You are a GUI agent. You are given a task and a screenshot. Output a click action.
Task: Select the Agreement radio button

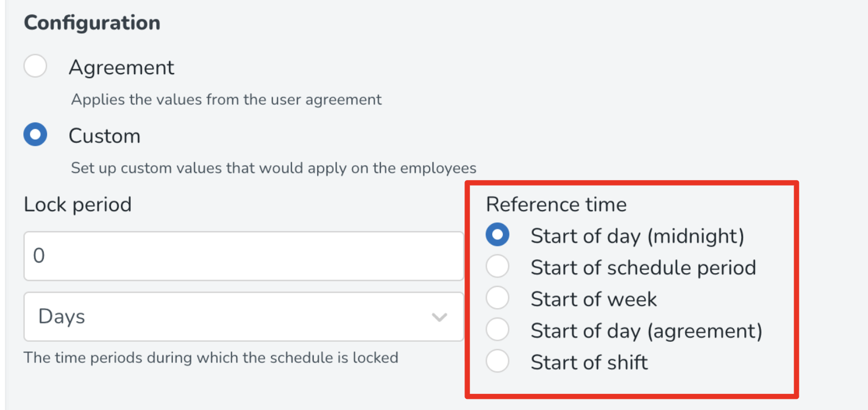35,67
